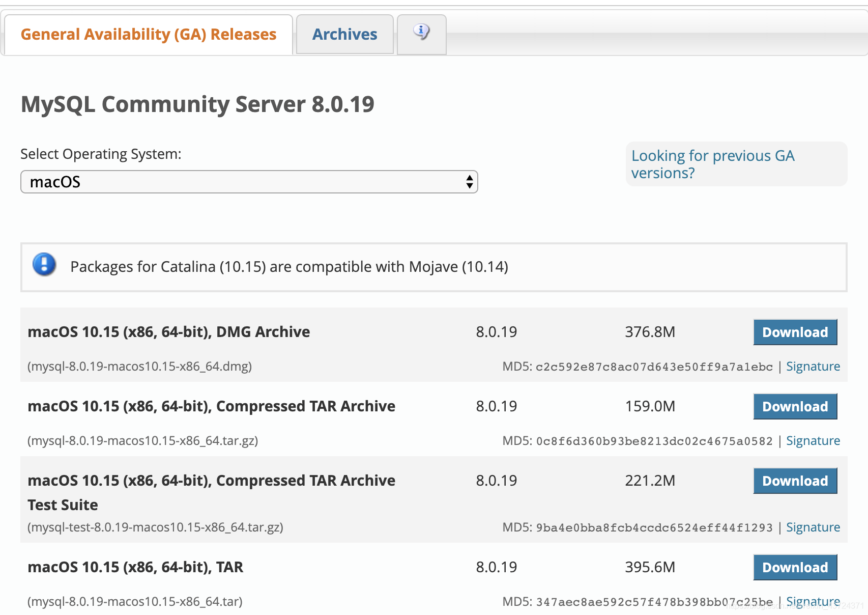The height and width of the screenshot is (615, 868).
Task: Click filename mysql-8.0.19-macos10.15-x86_64.dmg
Action: click(139, 367)
